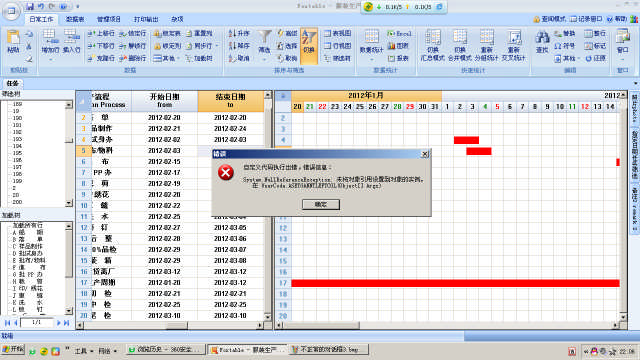This screenshot has height=360, width=640.
Task: Click the 图表 chart icon
Action: pyautogui.click(x=398, y=46)
